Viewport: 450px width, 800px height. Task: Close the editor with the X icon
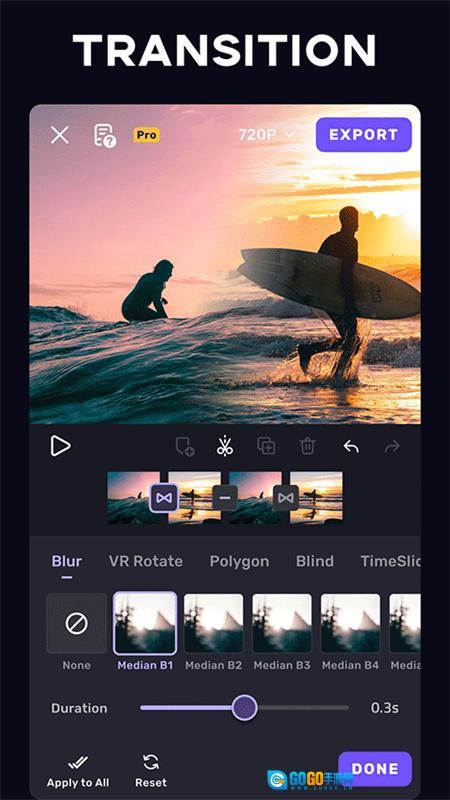coord(60,135)
